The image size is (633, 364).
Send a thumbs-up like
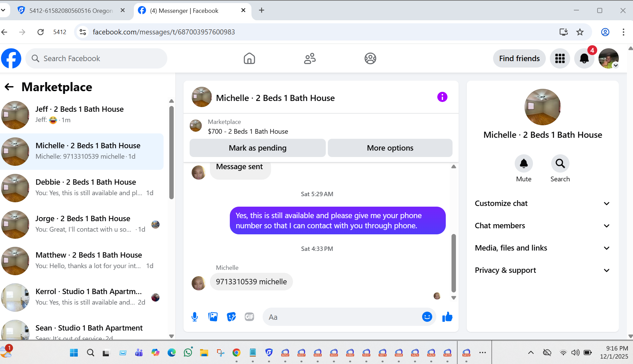[x=447, y=317]
